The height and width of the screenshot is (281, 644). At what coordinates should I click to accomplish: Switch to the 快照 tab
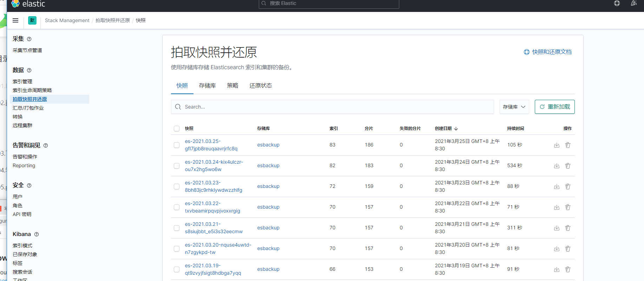point(182,86)
